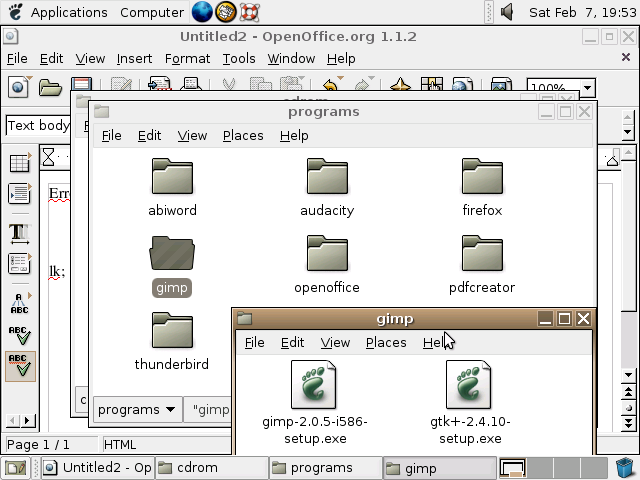Launch the web browser globe icon
The width and height of the screenshot is (640, 480).
click(202, 12)
